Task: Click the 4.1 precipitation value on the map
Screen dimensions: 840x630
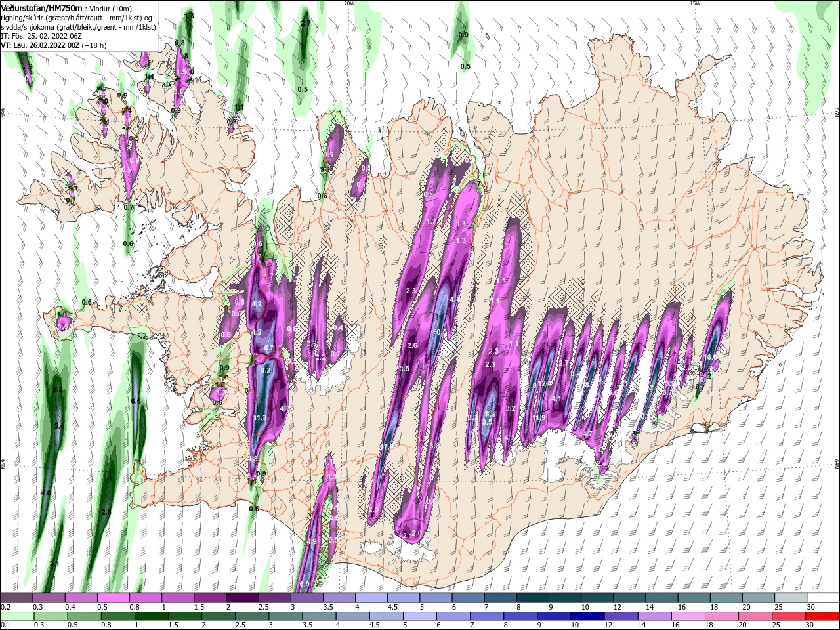Action: click(556, 398)
